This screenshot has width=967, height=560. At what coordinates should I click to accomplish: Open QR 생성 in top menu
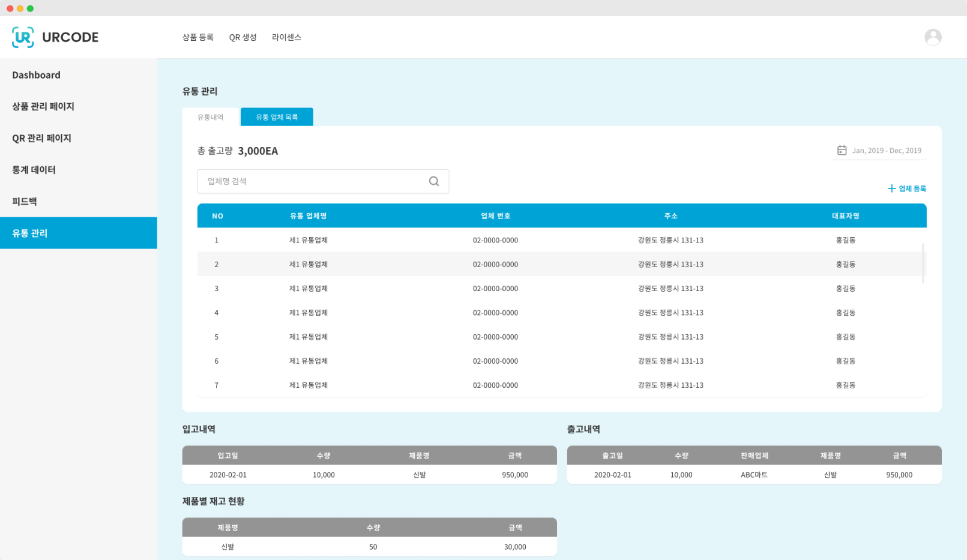[243, 37]
